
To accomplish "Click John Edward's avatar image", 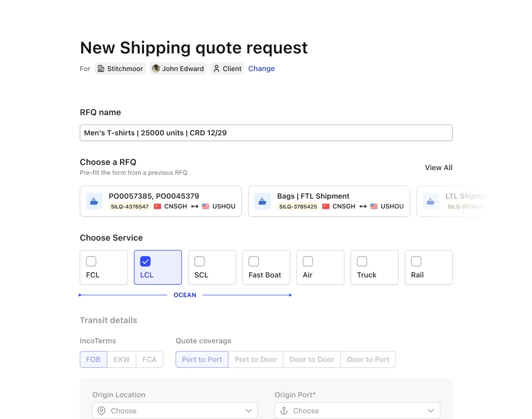I will click(x=156, y=68).
